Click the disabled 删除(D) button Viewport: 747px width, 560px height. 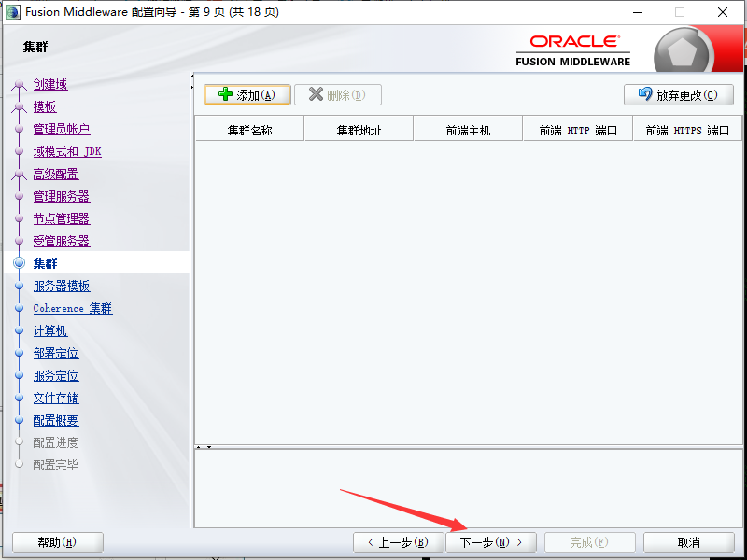338,95
